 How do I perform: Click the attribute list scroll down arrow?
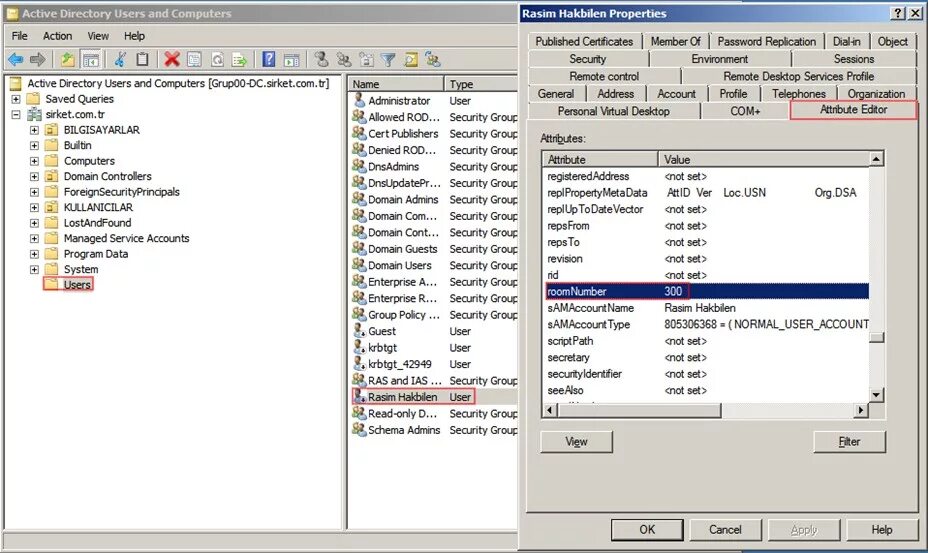point(877,394)
